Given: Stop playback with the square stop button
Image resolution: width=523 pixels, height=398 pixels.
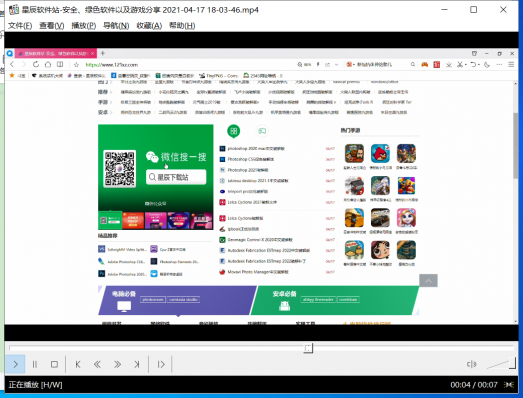Looking at the screenshot, I should (54, 364).
